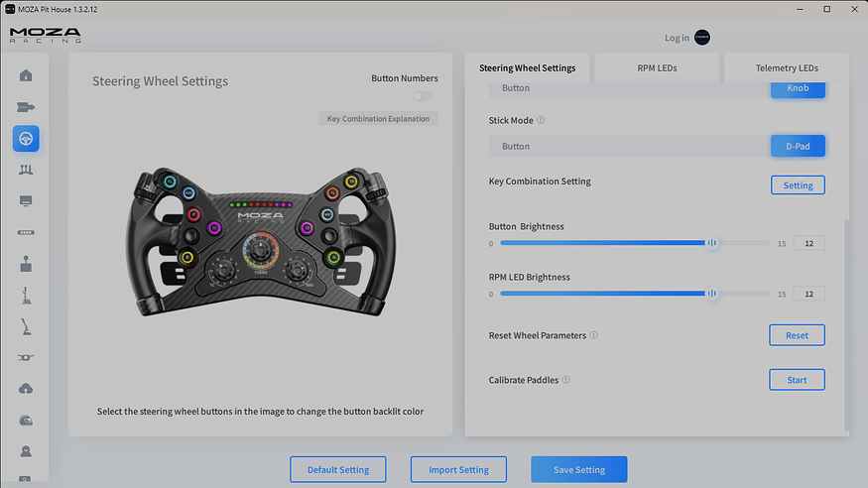Click the Button Brightness slider handle
The width and height of the screenshot is (868, 488).
(712, 243)
